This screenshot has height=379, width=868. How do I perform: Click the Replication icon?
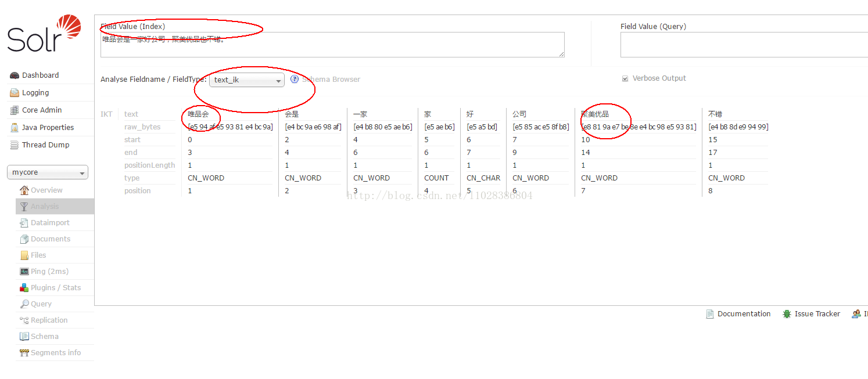[24, 320]
